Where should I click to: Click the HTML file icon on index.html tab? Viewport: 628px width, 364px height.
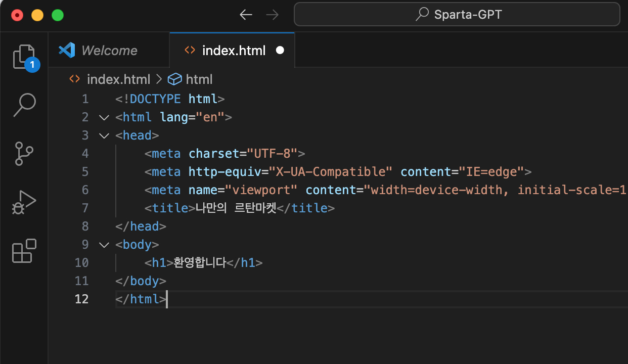(x=190, y=50)
